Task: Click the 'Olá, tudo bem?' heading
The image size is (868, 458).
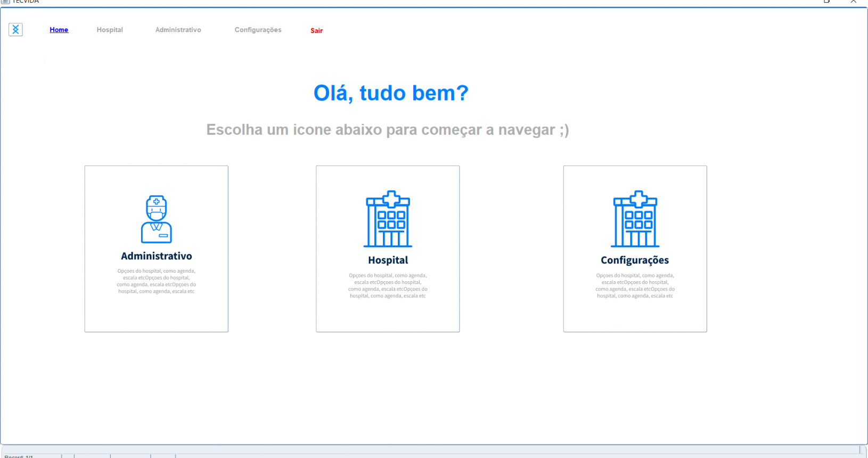Action: tap(391, 93)
